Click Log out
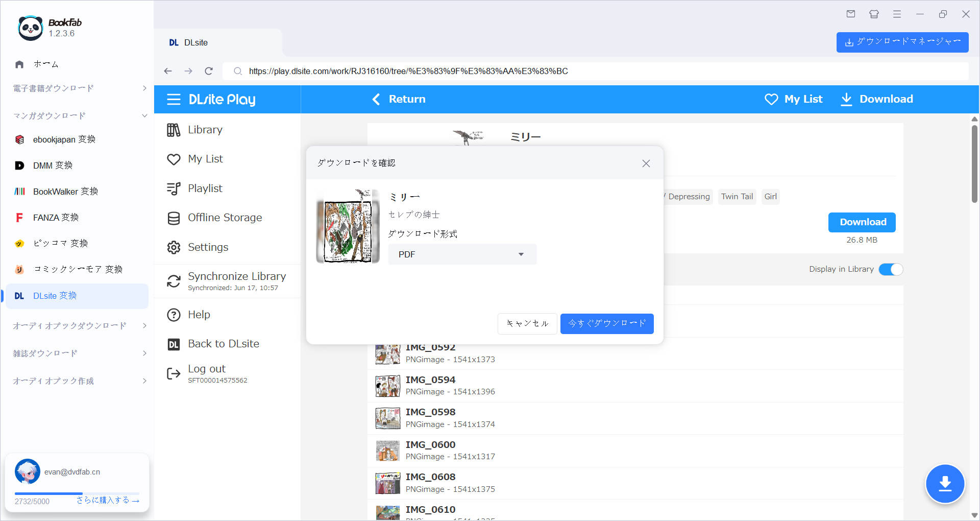The image size is (980, 521). pos(227,374)
